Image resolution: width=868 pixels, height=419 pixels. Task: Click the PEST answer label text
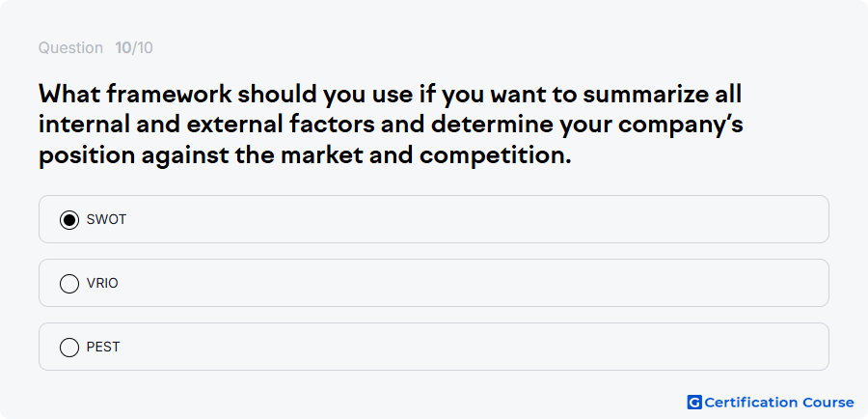click(x=103, y=347)
